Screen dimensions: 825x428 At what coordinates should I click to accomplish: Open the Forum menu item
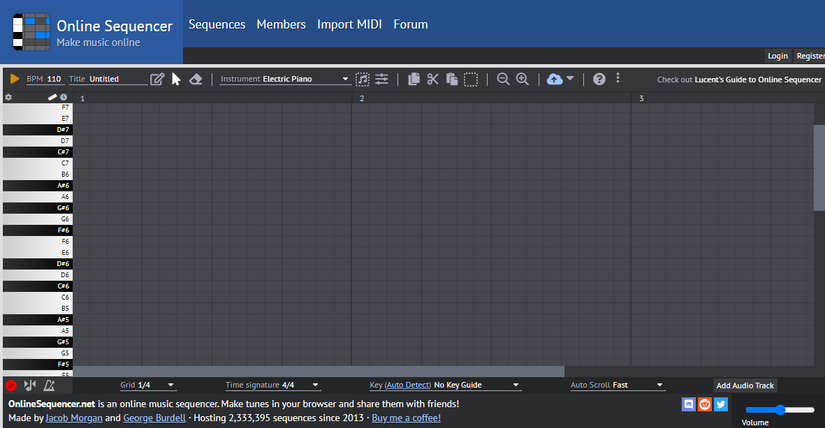(x=410, y=25)
